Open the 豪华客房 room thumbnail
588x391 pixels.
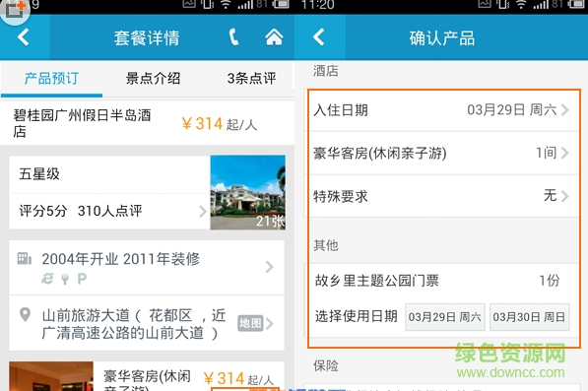[x=51, y=376]
